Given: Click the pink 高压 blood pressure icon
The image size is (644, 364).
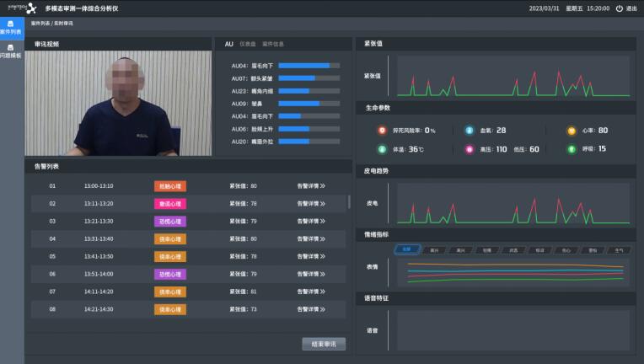Looking at the screenshot, I should click(470, 149).
